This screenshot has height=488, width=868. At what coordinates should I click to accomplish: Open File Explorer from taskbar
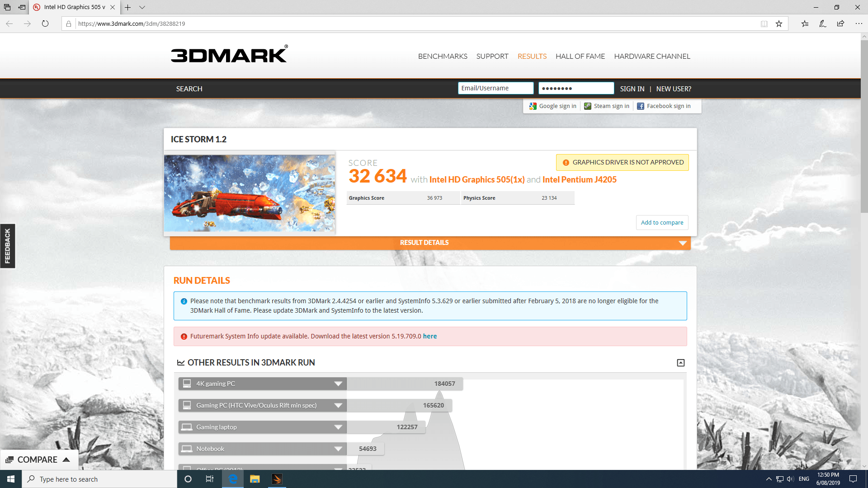pos(255,479)
